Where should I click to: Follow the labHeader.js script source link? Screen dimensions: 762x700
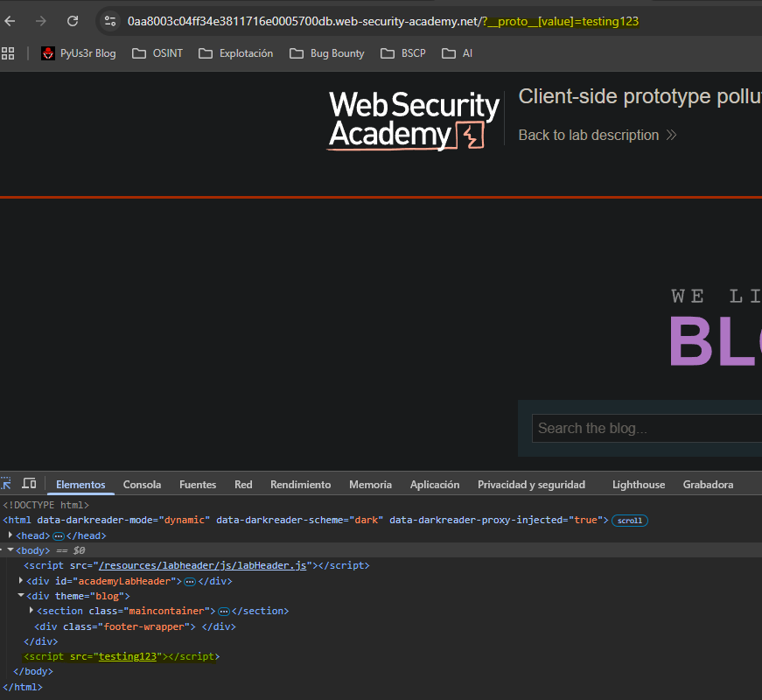(202, 565)
